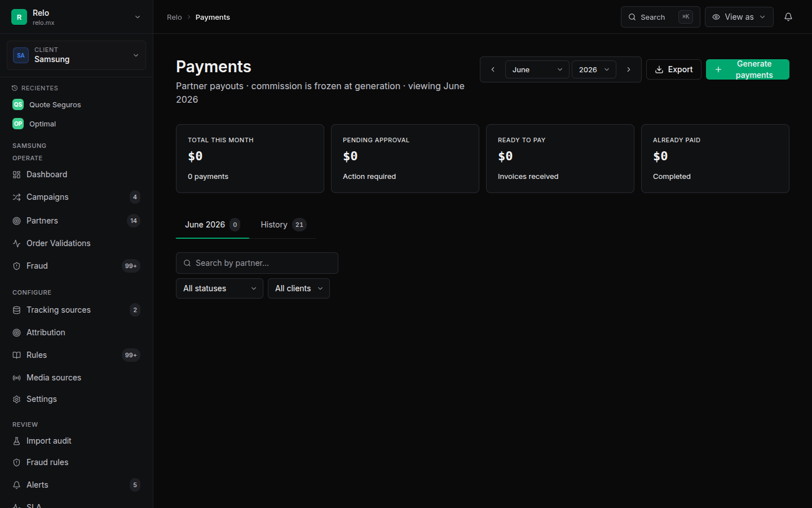Viewport: 812px width, 508px height.
Task: Click the Fraud rules shield icon
Action: click(x=16, y=462)
